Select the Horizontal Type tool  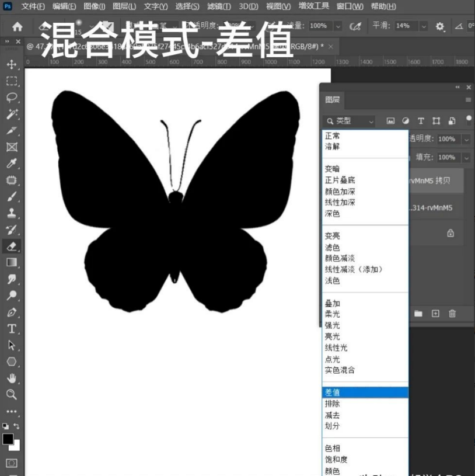(x=12, y=328)
